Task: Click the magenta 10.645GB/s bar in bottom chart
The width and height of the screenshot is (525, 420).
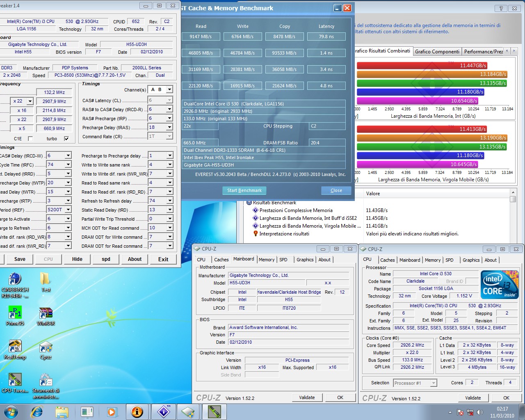Action: click(x=418, y=164)
